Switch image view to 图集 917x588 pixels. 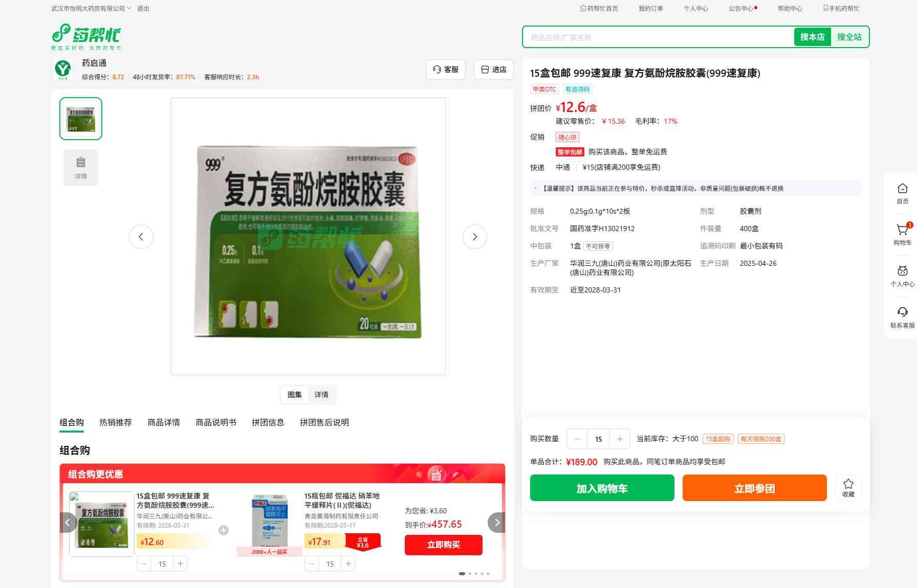(x=295, y=395)
